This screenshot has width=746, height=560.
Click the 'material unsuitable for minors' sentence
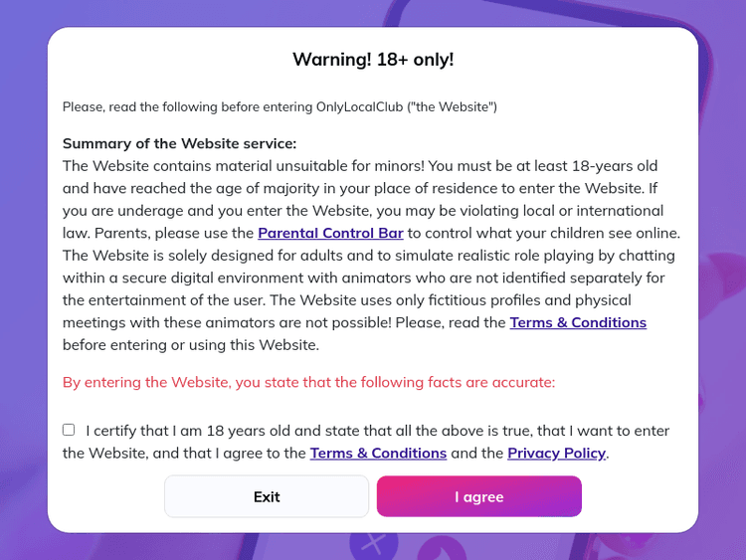pos(298,165)
